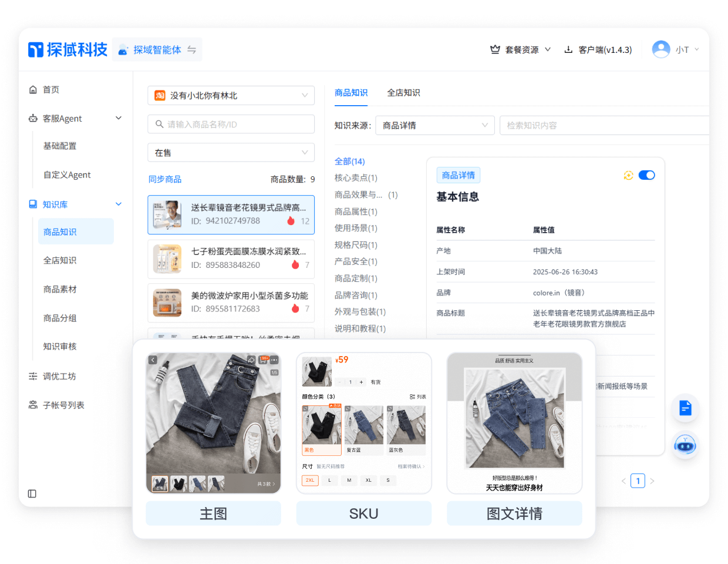Select the 七子粉蛋壳云面膜 product card
The height and width of the screenshot is (564, 728).
231,258
